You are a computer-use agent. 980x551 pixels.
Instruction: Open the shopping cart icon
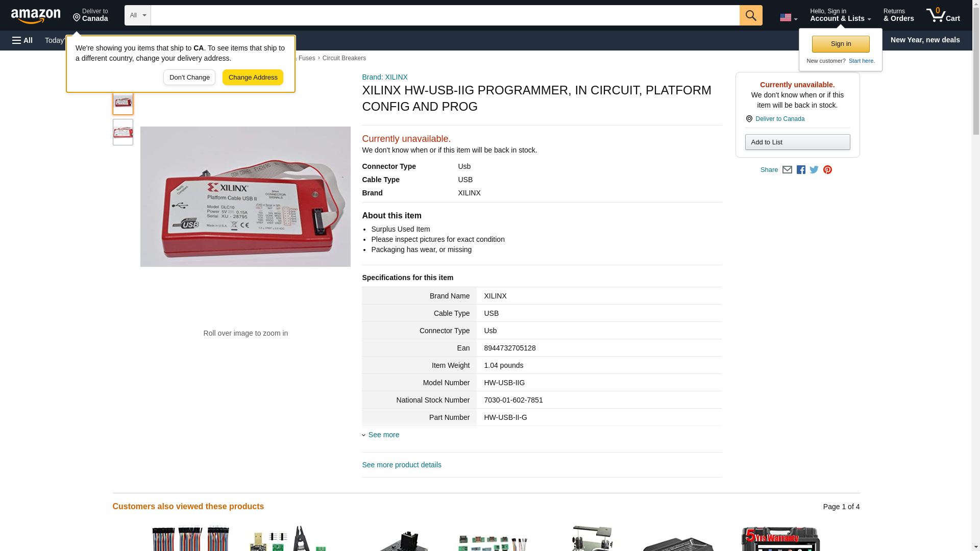pyautogui.click(x=943, y=15)
